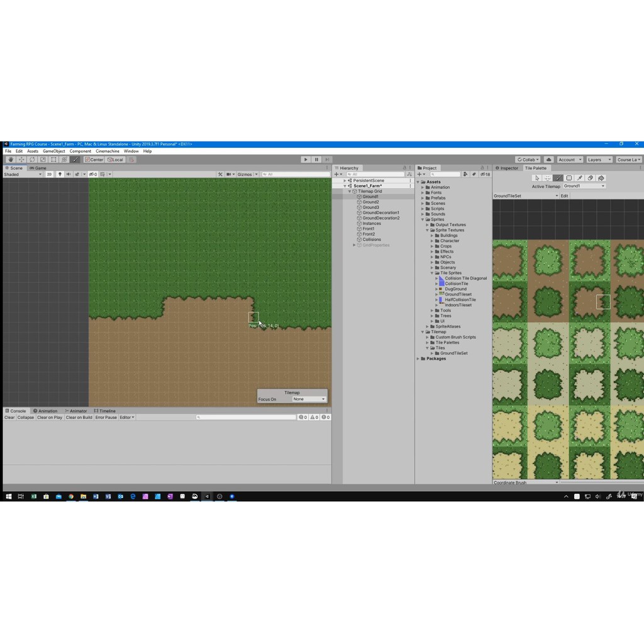Pick the Tile Palette box fill tool
The image size is (644, 644).
[569, 178]
